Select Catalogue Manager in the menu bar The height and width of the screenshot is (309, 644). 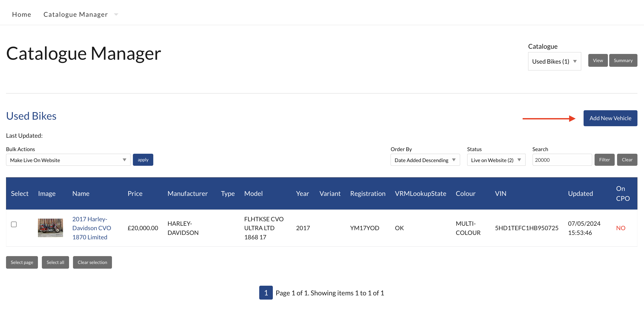tap(75, 14)
